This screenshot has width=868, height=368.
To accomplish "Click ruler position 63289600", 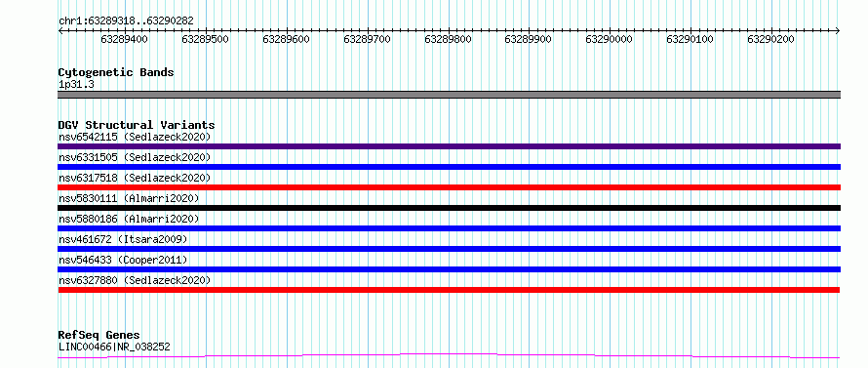I will click(x=286, y=39).
